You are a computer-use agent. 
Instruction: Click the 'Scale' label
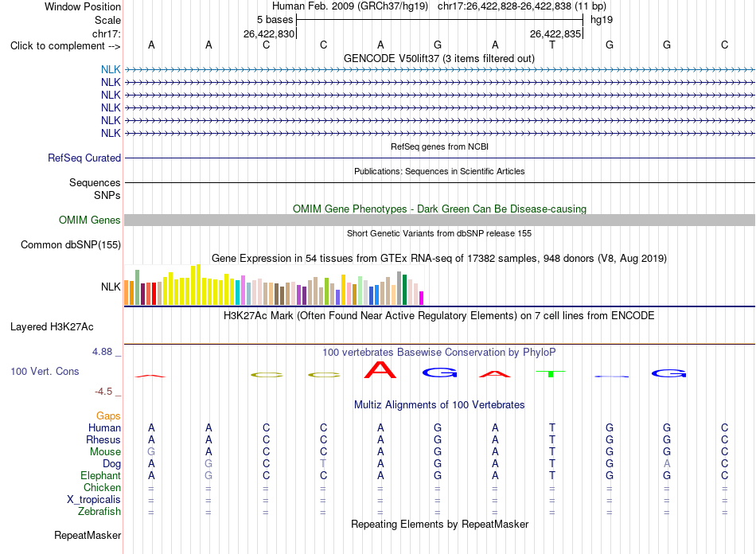click(x=107, y=20)
